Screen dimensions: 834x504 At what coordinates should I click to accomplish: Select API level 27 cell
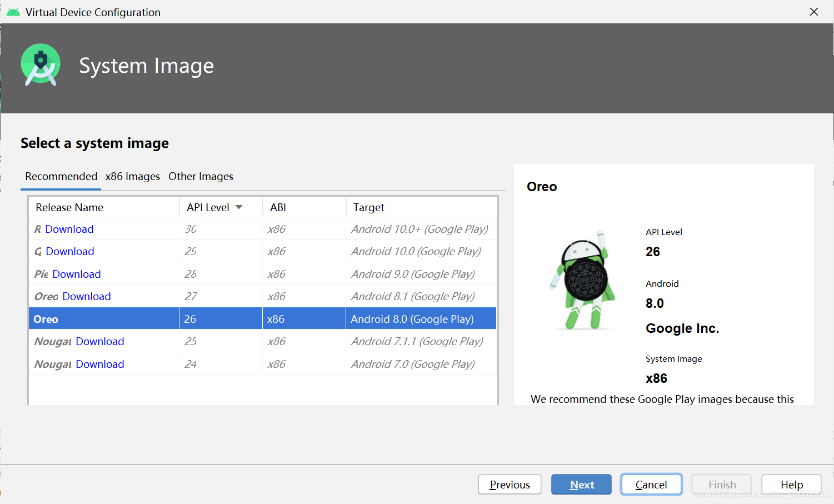click(x=221, y=296)
